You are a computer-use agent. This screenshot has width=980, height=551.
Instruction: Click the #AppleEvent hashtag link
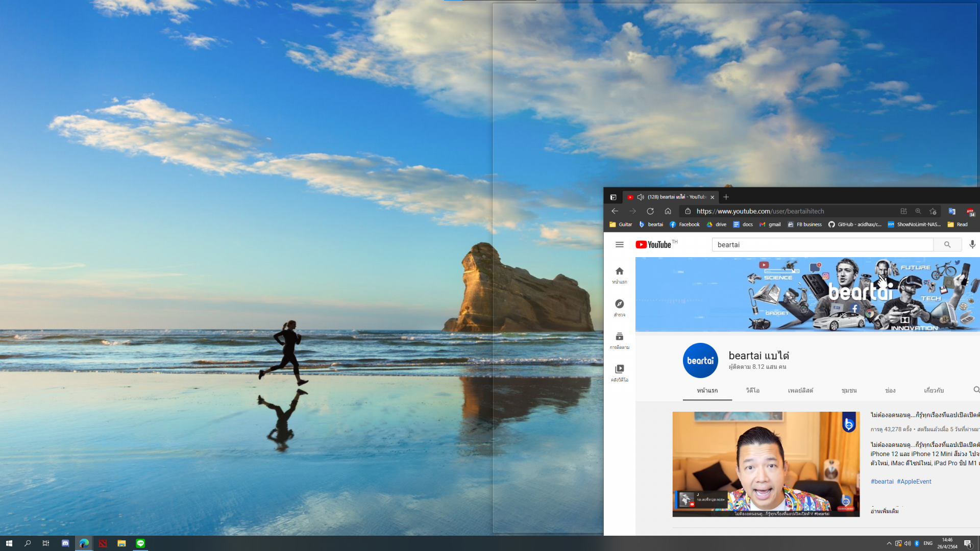pyautogui.click(x=914, y=482)
